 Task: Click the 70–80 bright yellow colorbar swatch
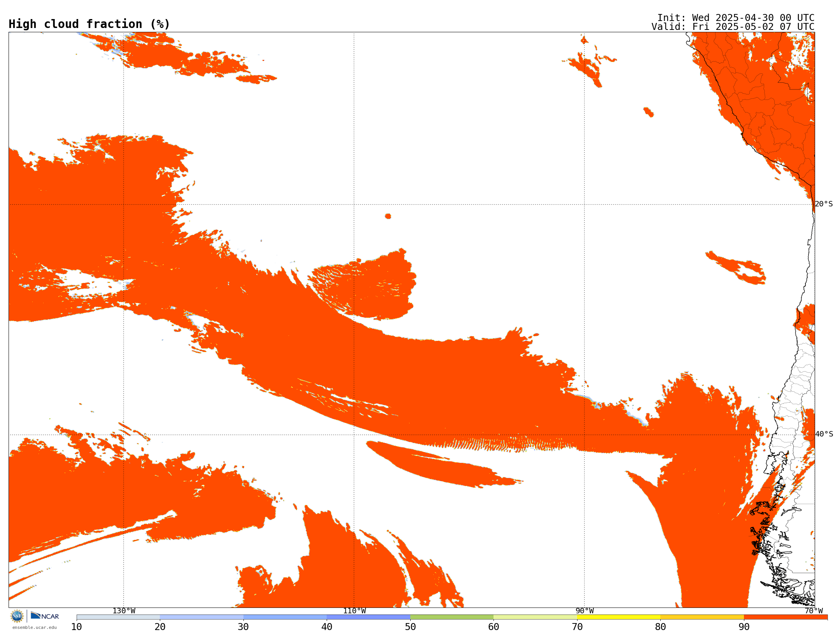619,617
